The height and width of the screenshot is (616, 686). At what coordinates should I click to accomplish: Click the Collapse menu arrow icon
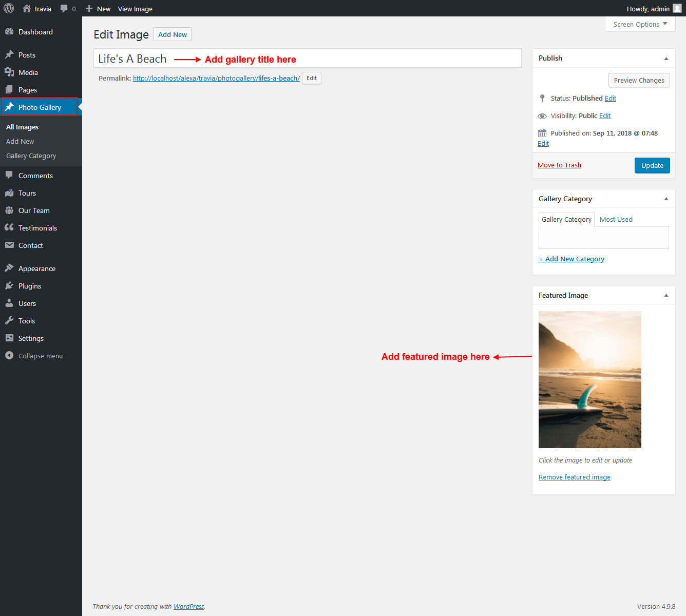pos(9,355)
